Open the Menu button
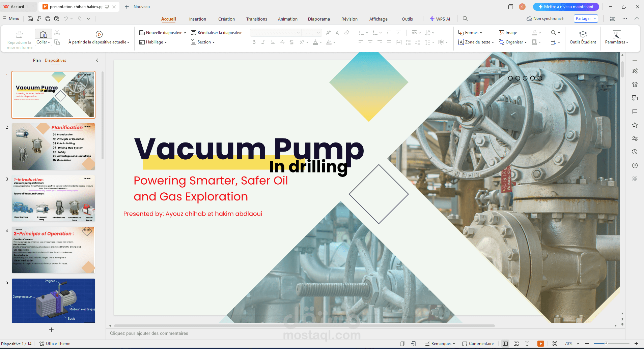The width and height of the screenshot is (644, 349). click(11, 19)
